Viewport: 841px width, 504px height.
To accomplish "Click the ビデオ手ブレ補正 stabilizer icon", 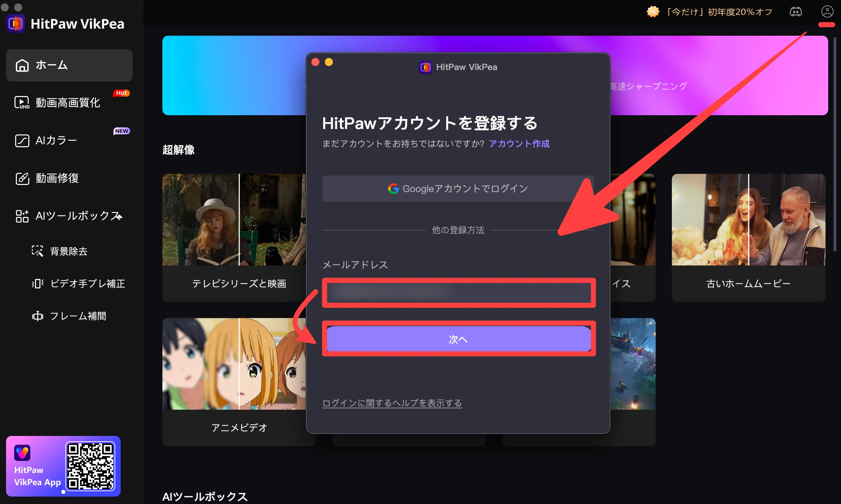I will [x=37, y=283].
